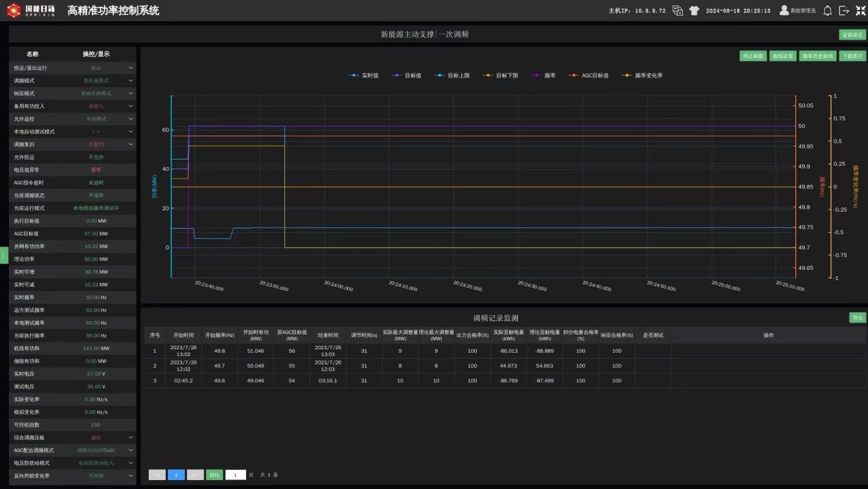Select start frequency cell 49.8
The height and width of the screenshot is (489, 868).
coord(219,351)
